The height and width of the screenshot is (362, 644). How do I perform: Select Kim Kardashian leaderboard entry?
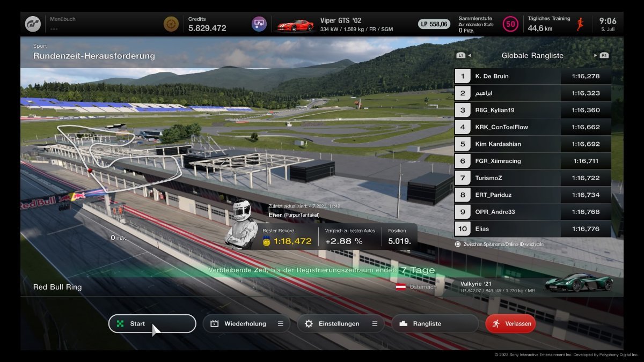pos(532,144)
